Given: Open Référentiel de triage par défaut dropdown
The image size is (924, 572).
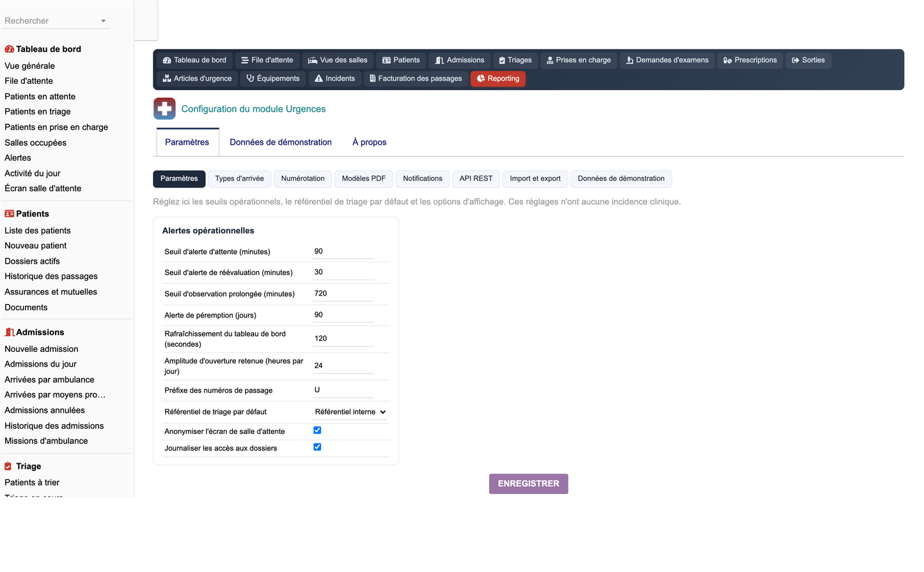Looking at the screenshot, I should click(350, 412).
